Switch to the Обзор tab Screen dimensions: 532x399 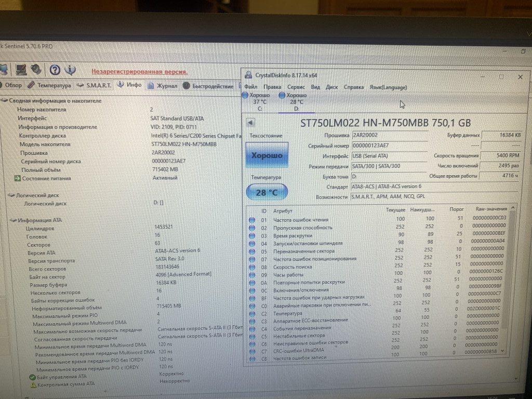[x=11, y=85]
